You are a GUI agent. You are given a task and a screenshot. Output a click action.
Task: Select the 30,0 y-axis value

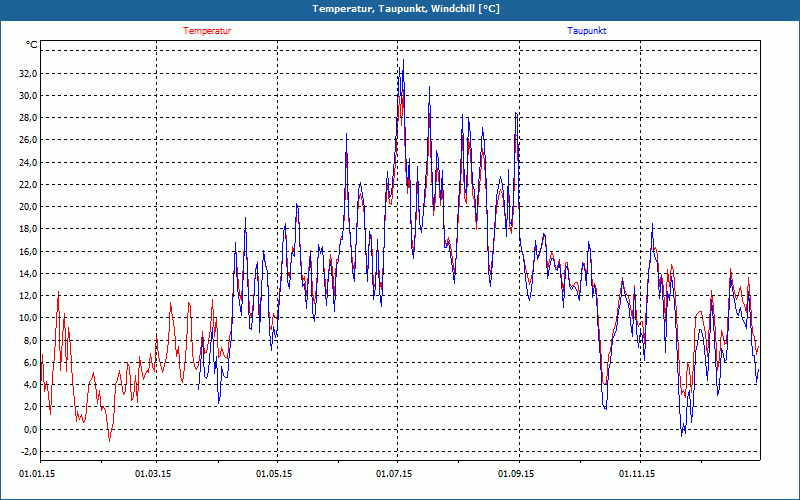(28, 95)
